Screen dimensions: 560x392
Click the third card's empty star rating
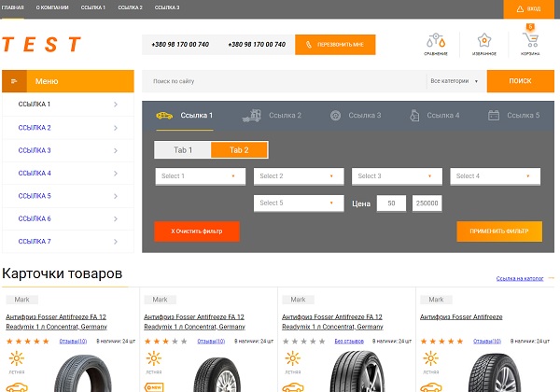click(304, 342)
